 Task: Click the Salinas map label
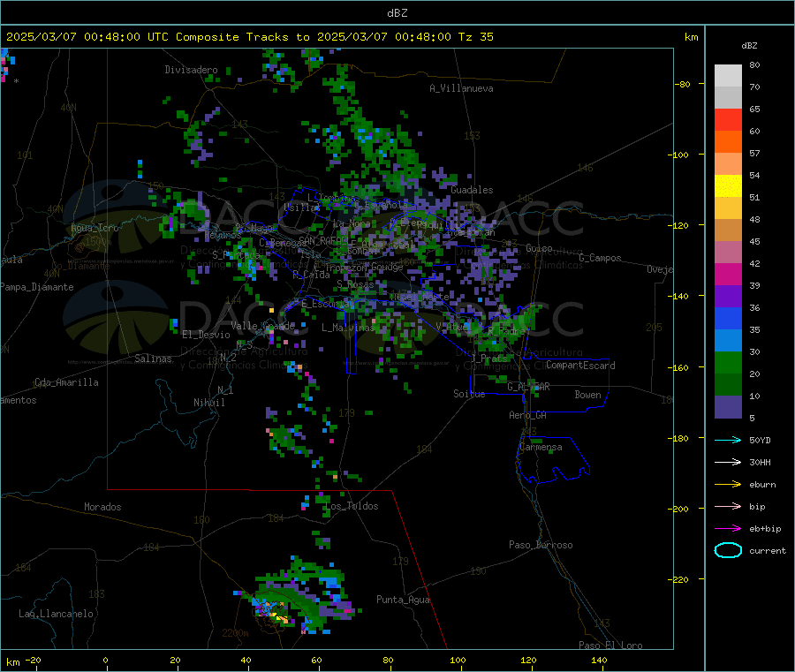153,359
